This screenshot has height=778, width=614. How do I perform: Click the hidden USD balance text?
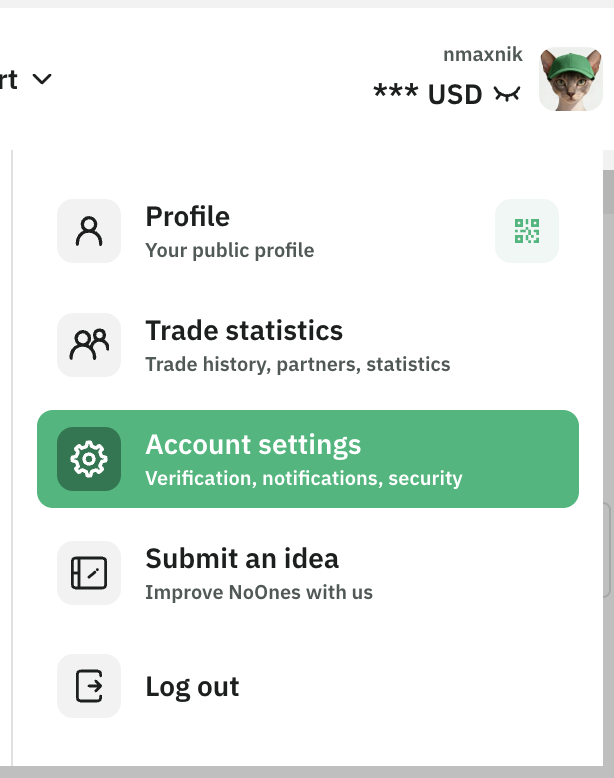428,94
